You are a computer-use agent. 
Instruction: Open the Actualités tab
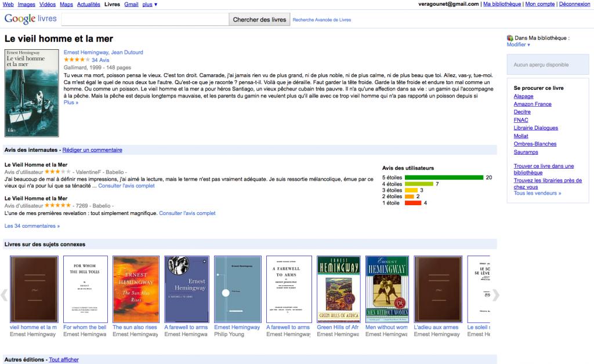click(89, 4)
